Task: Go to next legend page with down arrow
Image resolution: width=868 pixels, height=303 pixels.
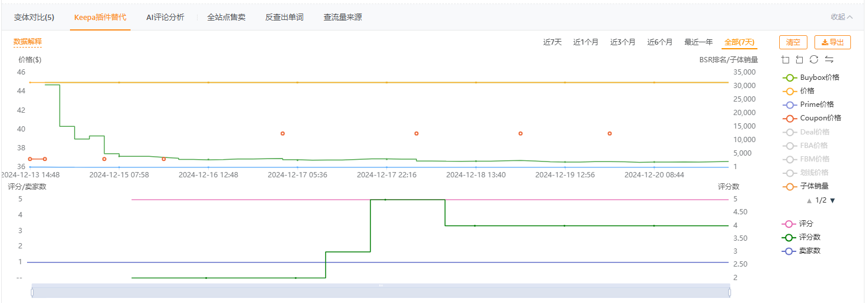Action: (832, 201)
